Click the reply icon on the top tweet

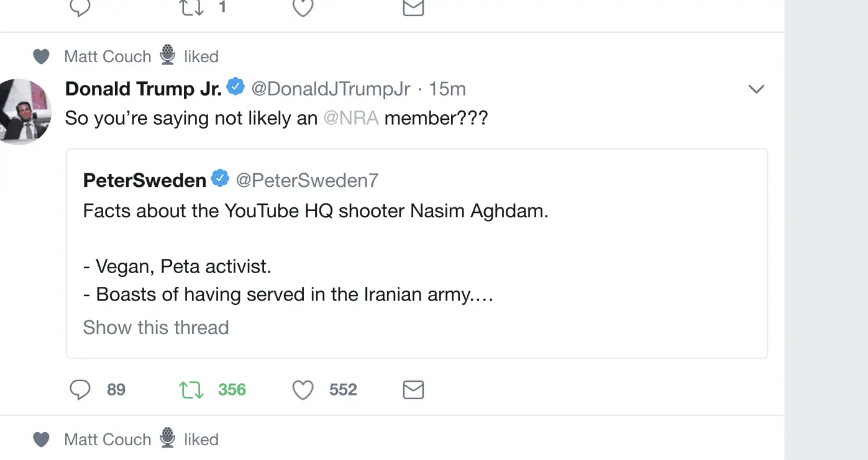[80, 7]
